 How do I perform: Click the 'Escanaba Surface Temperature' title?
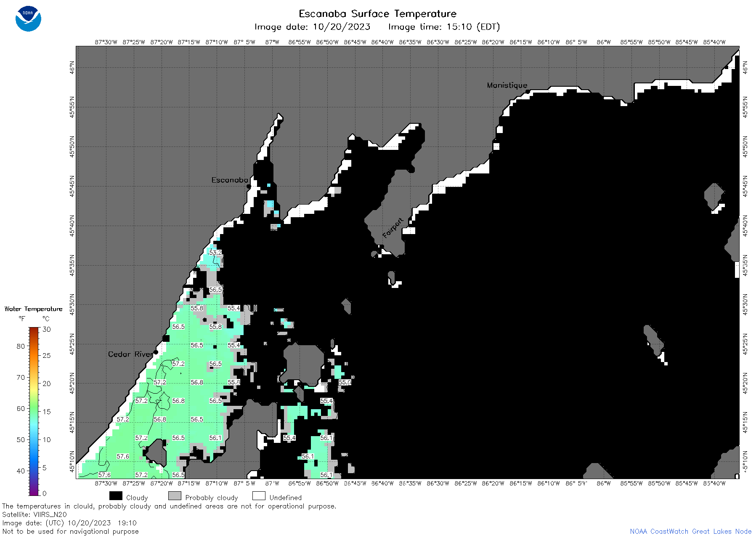(377, 14)
